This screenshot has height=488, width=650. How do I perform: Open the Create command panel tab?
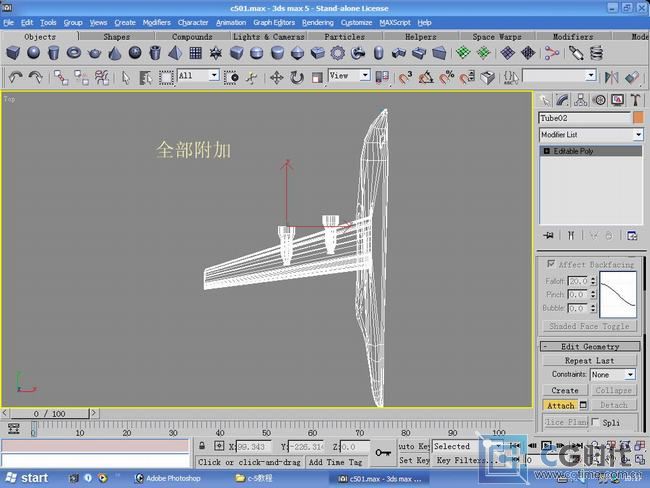544,100
